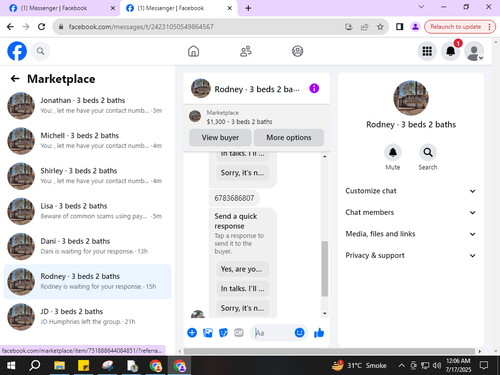The image size is (500, 375).
Task: Expand Chat members section
Action: tap(410, 212)
